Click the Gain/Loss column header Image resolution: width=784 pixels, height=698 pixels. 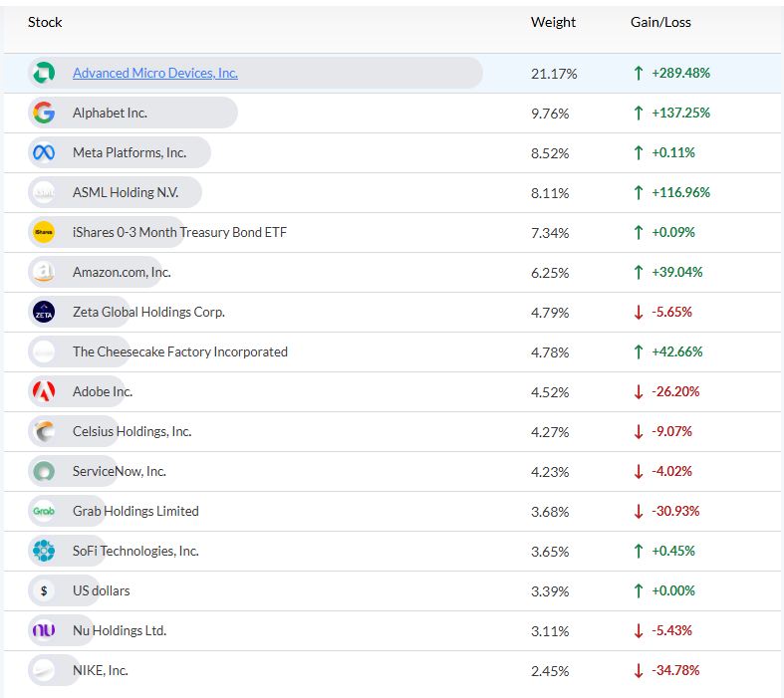(660, 22)
